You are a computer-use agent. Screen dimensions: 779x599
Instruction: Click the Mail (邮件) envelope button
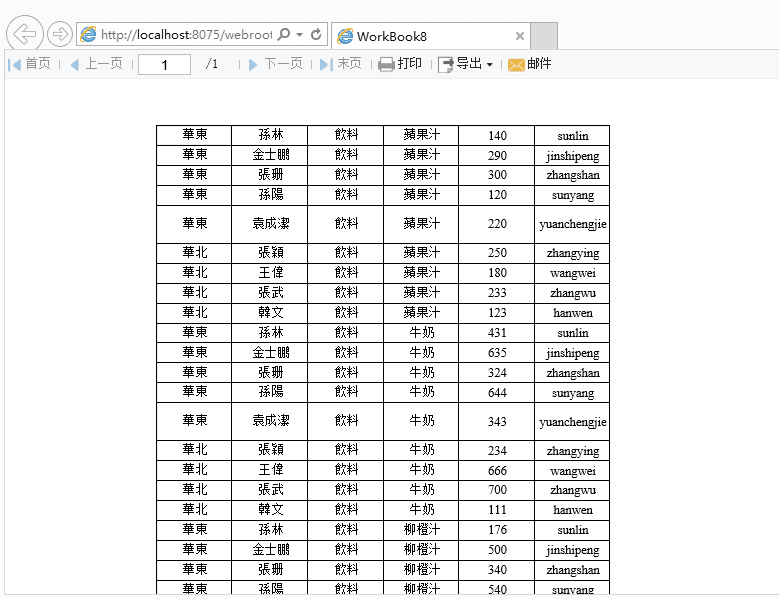pos(530,64)
